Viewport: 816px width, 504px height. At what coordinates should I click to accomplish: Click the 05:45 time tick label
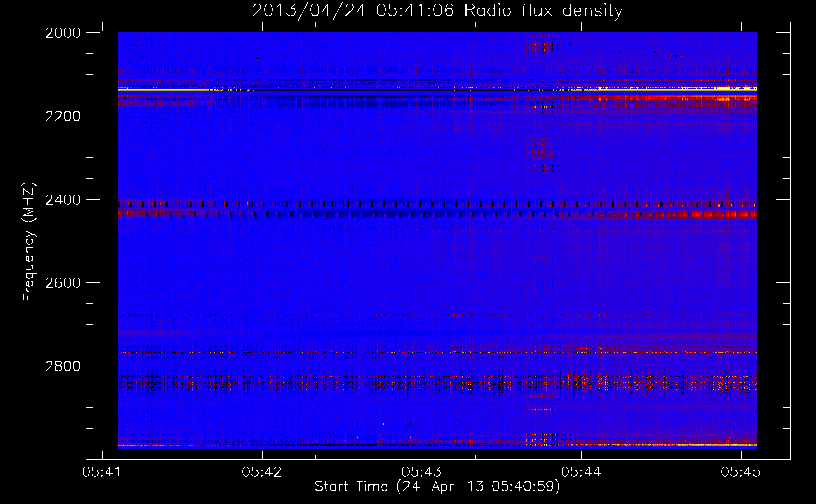(741, 472)
